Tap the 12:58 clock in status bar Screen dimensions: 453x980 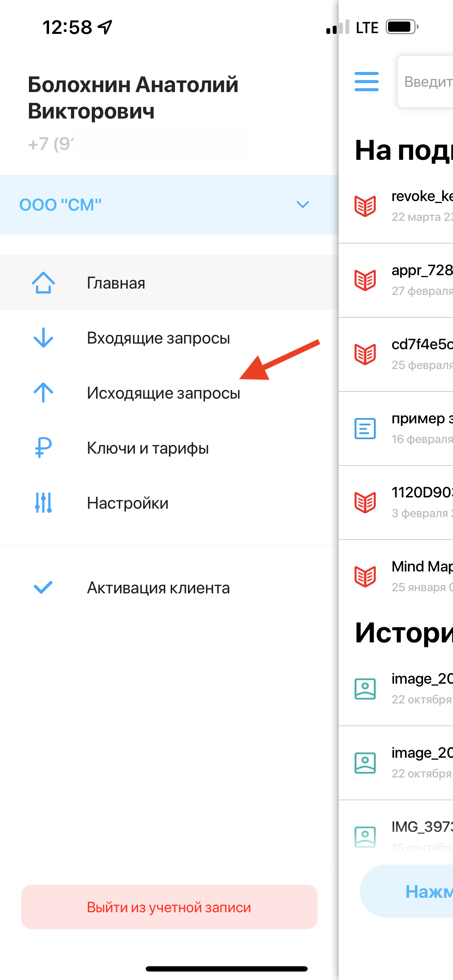point(67,28)
